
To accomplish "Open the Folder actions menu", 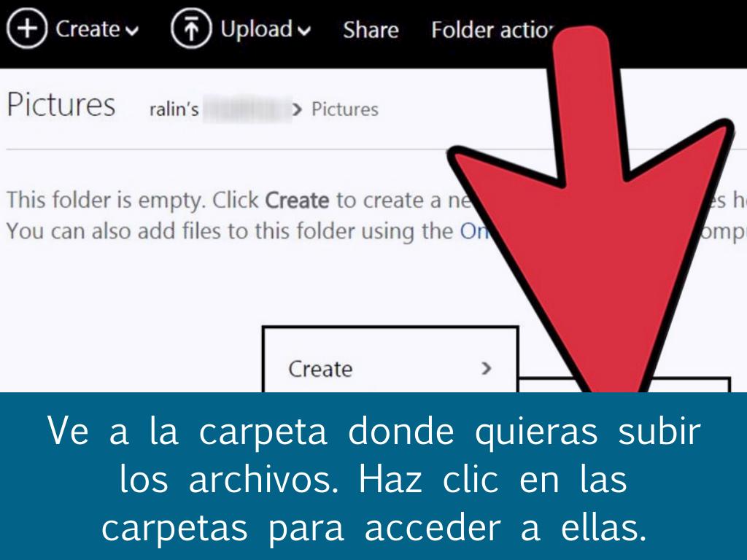I will coord(489,31).
